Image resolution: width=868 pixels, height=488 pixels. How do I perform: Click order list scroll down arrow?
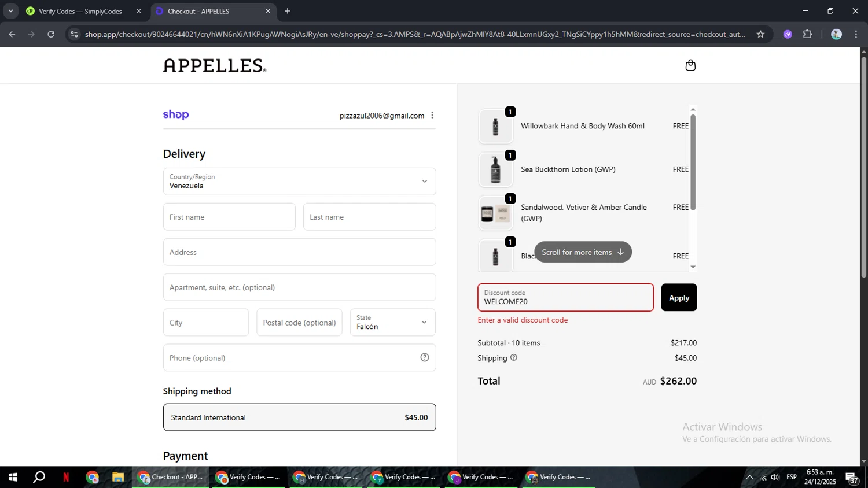693,267
